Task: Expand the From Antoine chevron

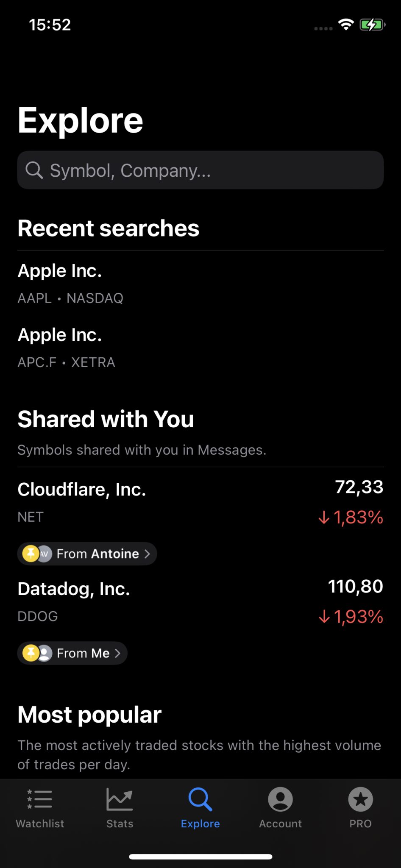Action: pos(147,554)
